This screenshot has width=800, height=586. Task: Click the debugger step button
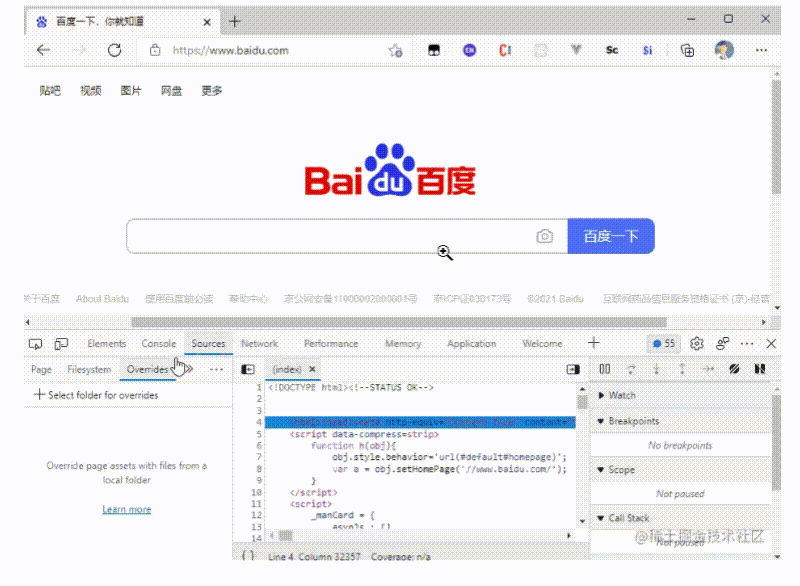[x=708, y=369]
